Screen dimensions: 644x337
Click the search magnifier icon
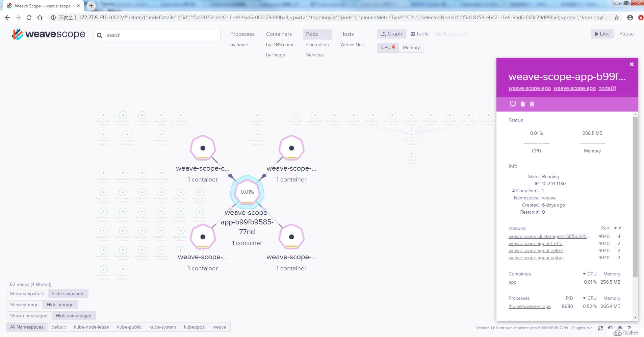point(100,35)
